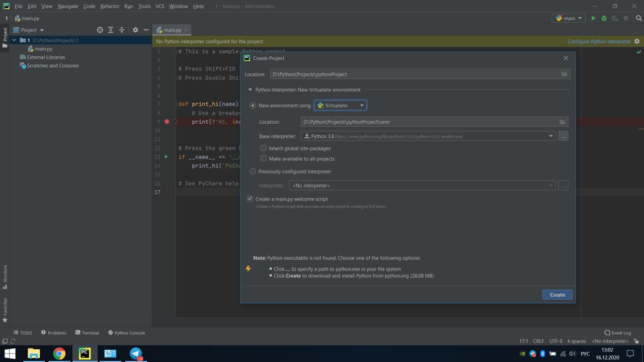Select Previously configured interpreter radio button

pyautogui.click(x=253, y=171)
